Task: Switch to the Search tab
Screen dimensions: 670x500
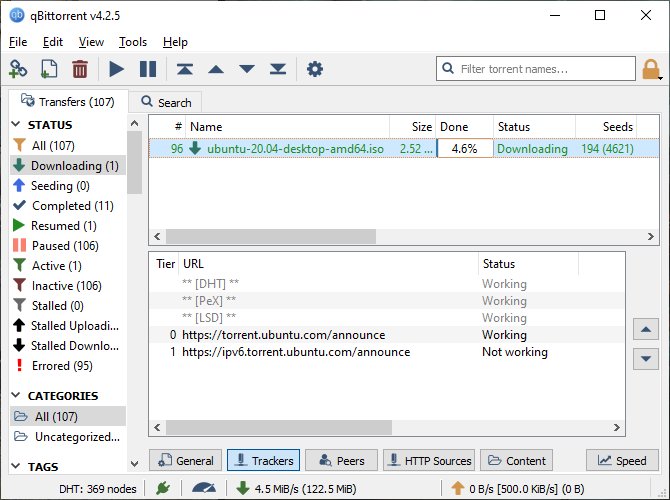Action: point(166,103)
